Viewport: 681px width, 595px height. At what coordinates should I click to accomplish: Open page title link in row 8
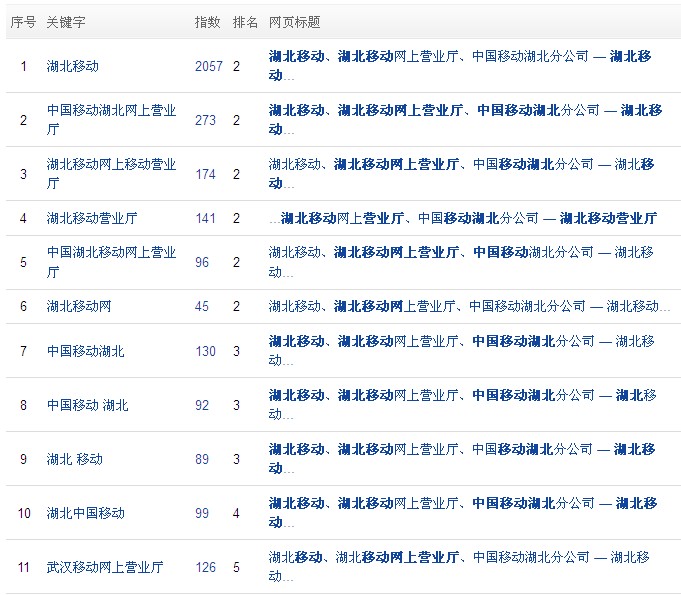click(x=463, y=404)
